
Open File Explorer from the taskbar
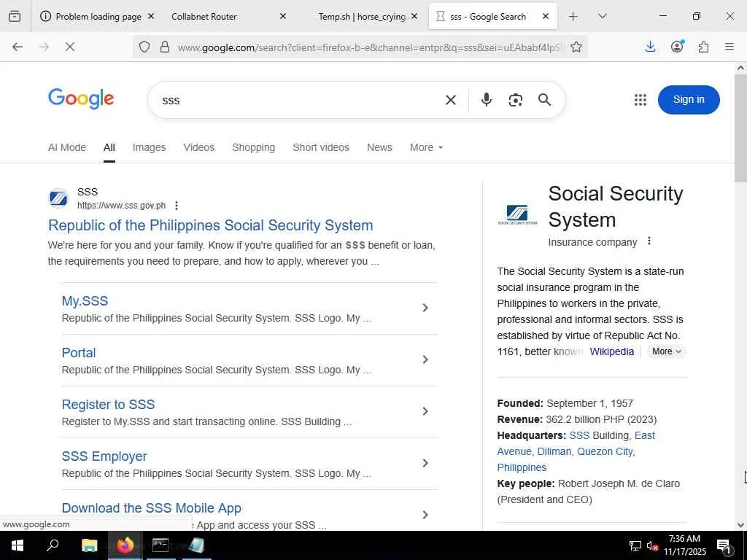click(x=89, y=545)
